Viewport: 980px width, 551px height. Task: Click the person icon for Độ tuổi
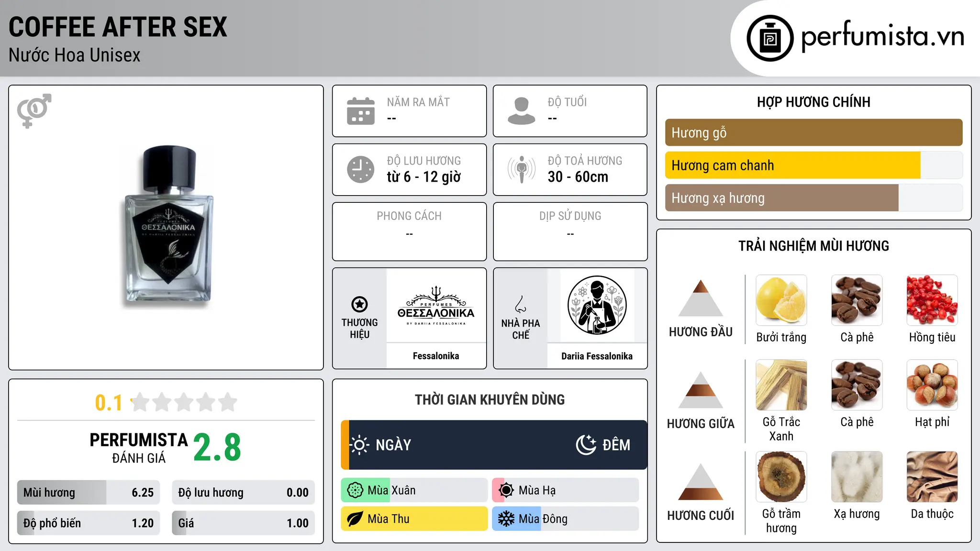coord(522,111)
